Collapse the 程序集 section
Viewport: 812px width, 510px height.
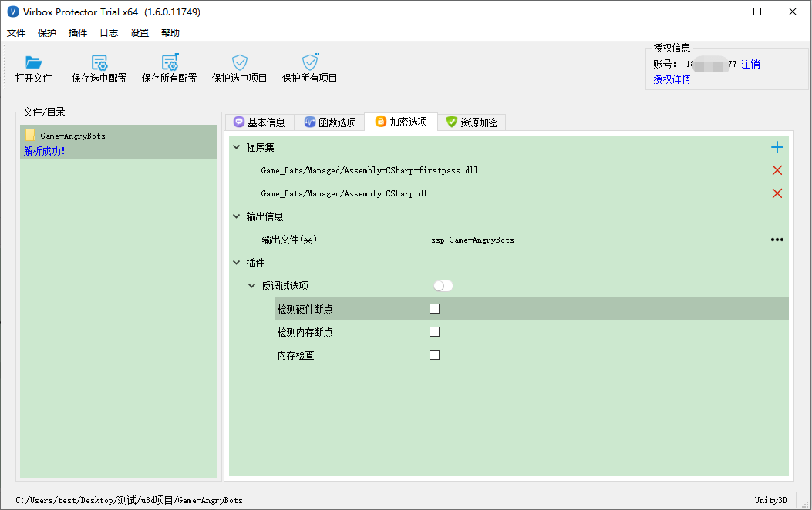(x=237, y=147)
